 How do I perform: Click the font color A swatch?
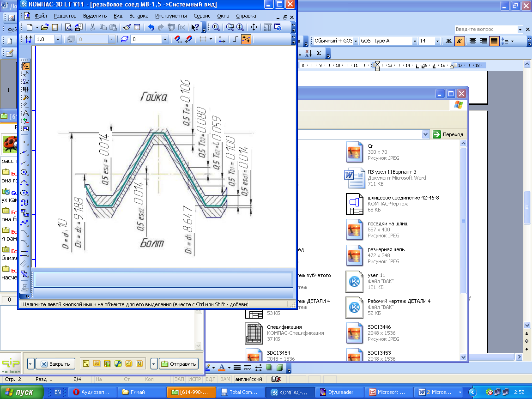pos(221,368)
